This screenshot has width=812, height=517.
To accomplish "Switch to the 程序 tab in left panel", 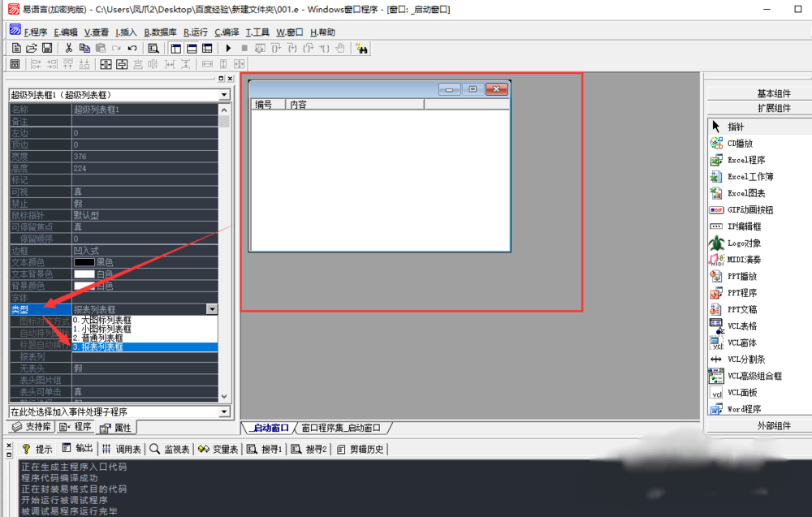I will click(x=75, y=427).
